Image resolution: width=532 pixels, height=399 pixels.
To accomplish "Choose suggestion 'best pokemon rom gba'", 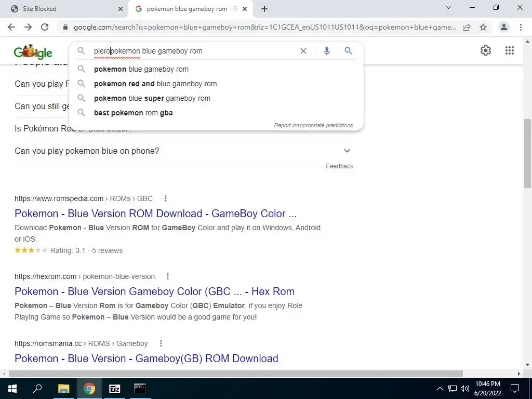I will (216, 113).
